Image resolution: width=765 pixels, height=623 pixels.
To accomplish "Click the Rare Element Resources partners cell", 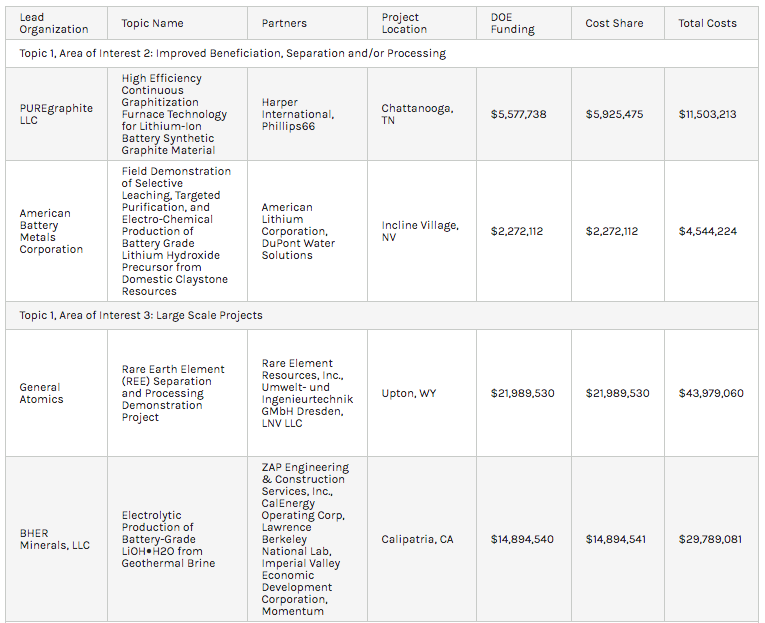I will pos(307,393).
